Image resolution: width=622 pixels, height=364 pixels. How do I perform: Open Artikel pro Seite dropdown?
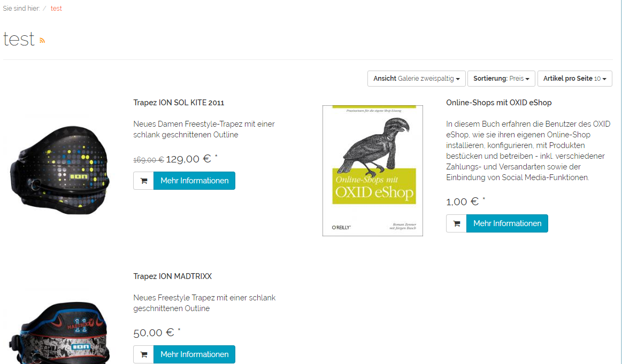click(x=574, y=79)
